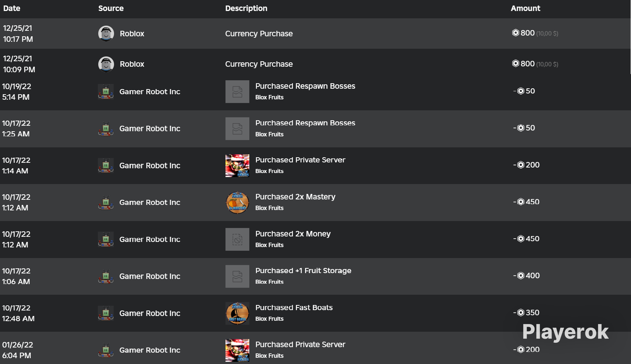
Task: Select "Purchased Respawn Bosses" text dated 10/19/22
Action: pyautogui.click(x=305, y=86)
